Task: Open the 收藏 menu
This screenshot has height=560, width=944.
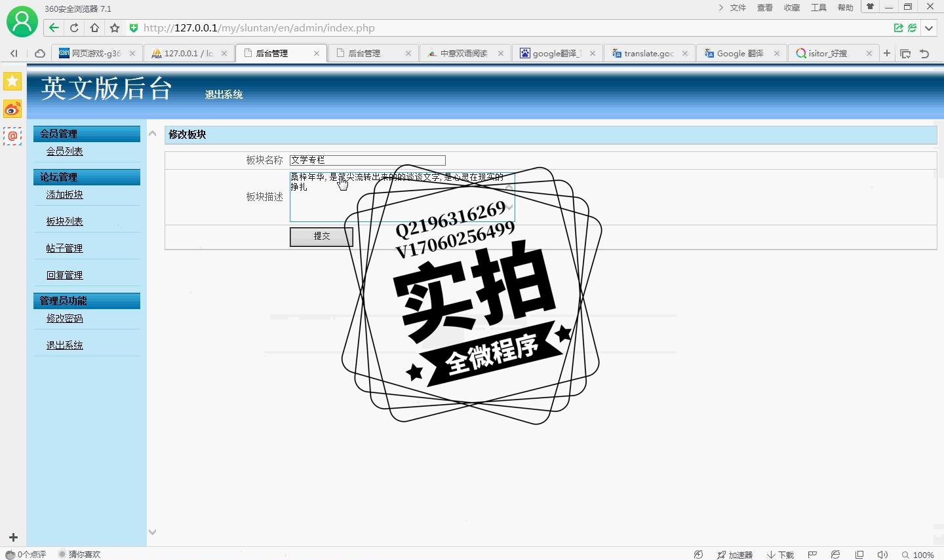Action: (792, 8)
